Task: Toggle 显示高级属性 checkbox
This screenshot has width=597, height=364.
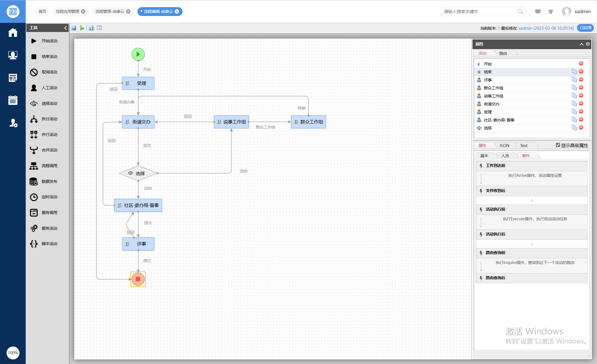Action: [x=558, y=145]
